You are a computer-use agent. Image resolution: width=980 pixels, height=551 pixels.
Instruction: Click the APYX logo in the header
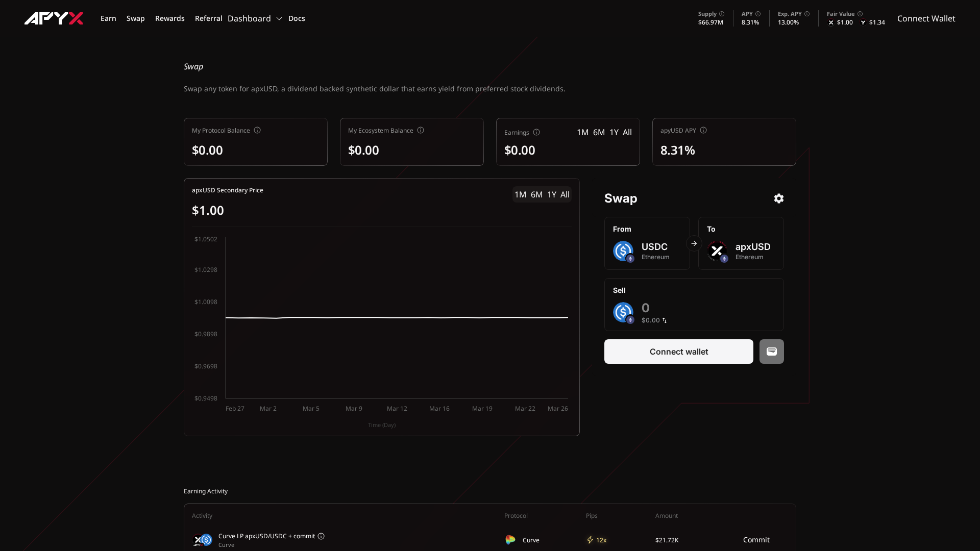coord(54,18)
